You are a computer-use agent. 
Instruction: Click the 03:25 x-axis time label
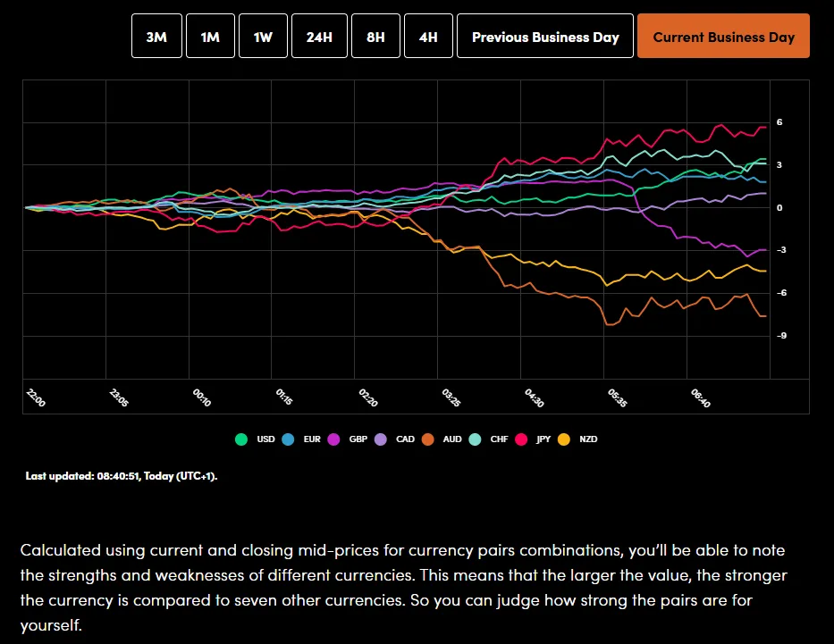pyautogui.click(x=451, y=397)
